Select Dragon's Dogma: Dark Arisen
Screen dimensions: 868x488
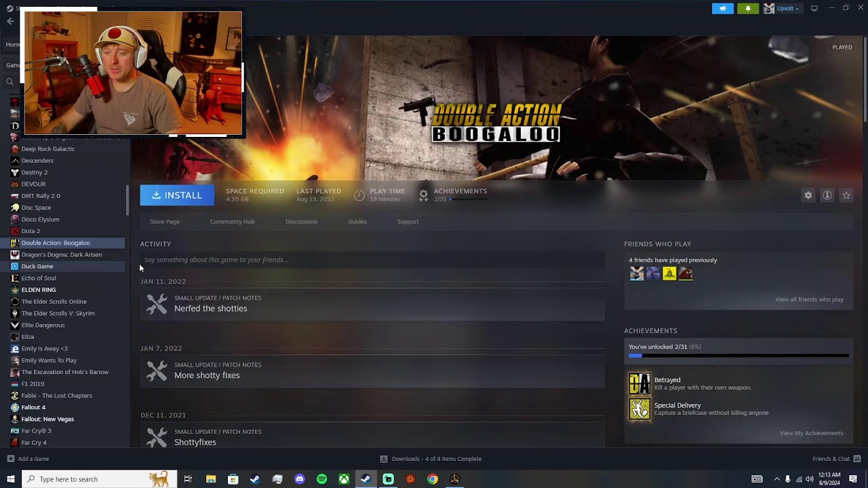point(61,255)
